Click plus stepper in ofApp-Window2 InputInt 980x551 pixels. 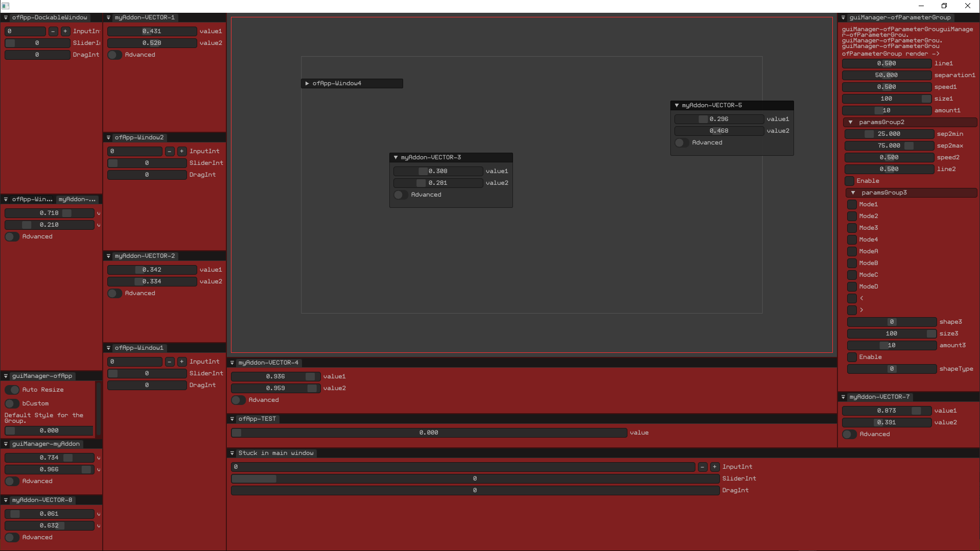(182, 151)
